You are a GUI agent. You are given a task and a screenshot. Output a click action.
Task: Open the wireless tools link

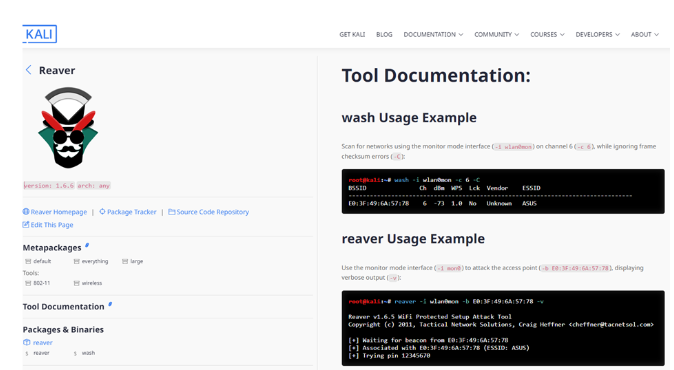(92, 283)
